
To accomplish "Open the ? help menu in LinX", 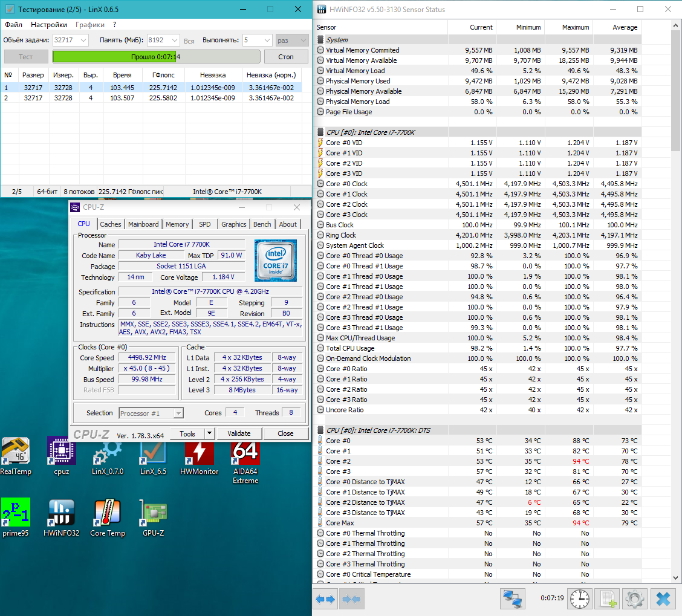I will (x=114, y=25).
